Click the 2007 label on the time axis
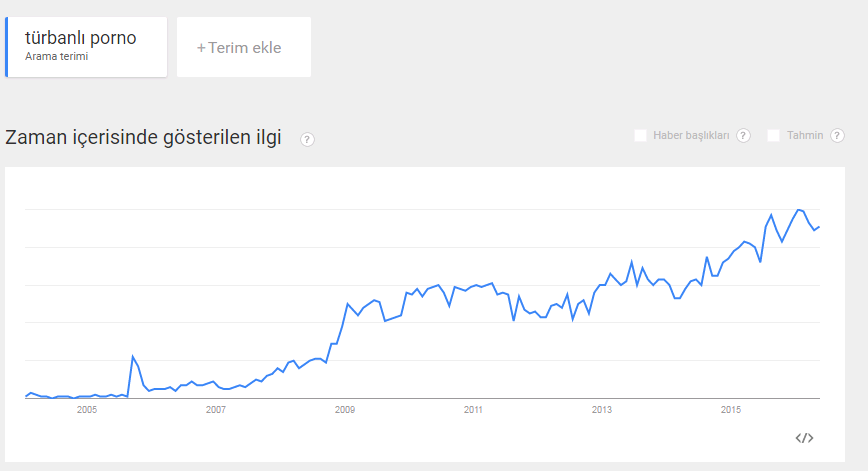 coord(215,409)
